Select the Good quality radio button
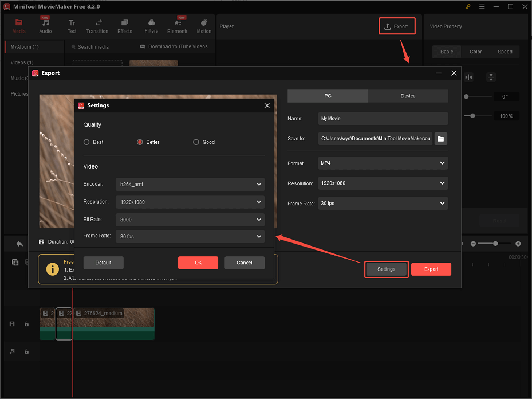This screenshot has height=399, width=532. pos(196,142)
